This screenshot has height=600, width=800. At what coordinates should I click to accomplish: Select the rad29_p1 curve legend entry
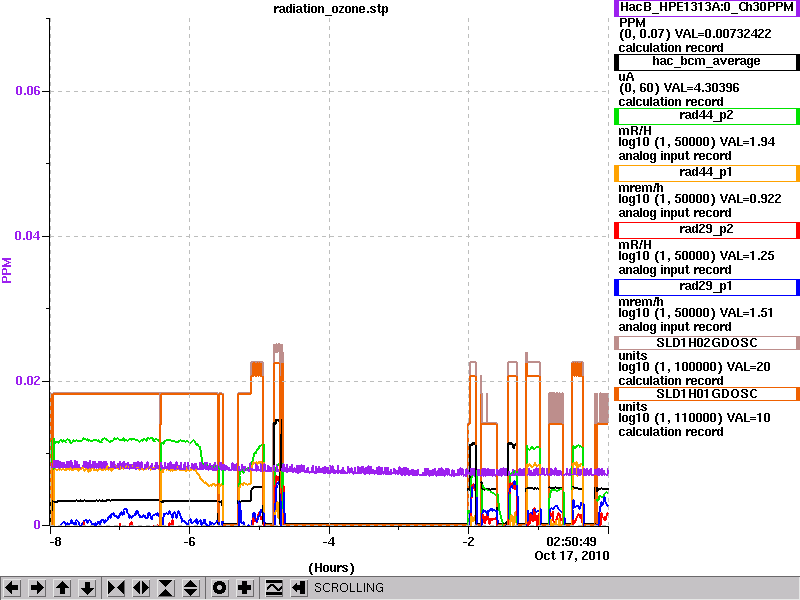click(x=707, y=287)
